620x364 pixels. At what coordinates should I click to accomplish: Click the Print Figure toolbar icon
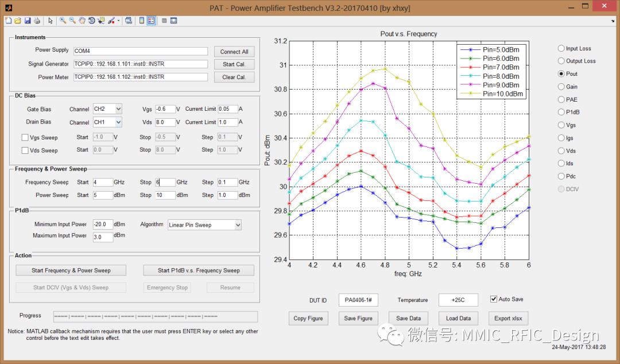(37, 21)
